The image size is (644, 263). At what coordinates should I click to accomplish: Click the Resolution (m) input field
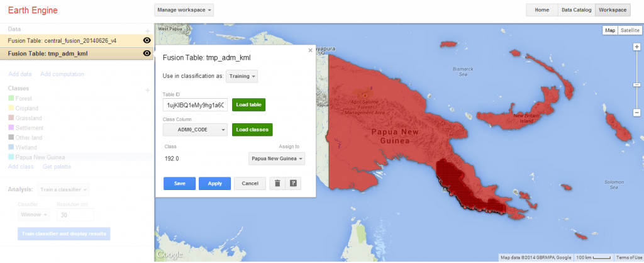coord(75,215)
